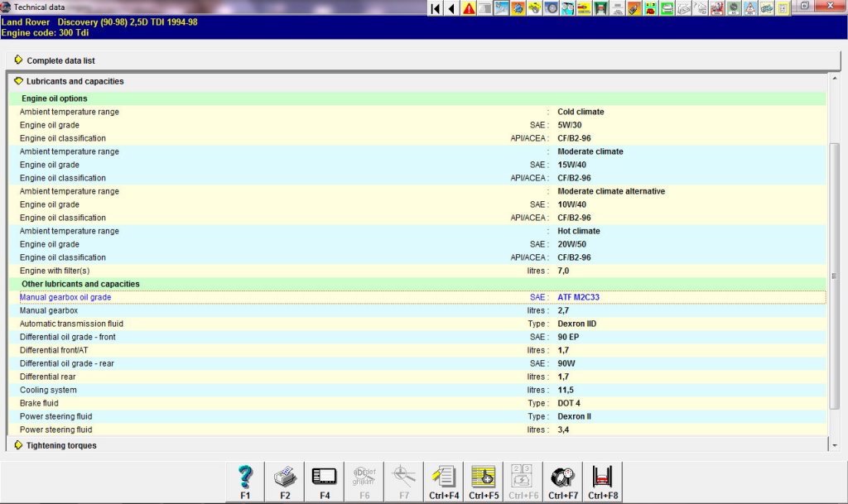Open the Ctrl+F7 gauge button

(x=563, y=482)
